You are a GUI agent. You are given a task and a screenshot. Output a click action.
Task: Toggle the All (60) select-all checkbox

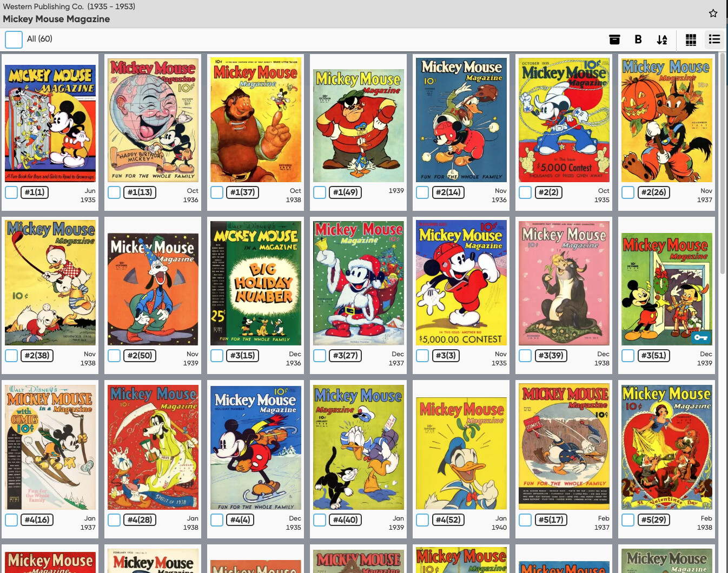[14, 39]
